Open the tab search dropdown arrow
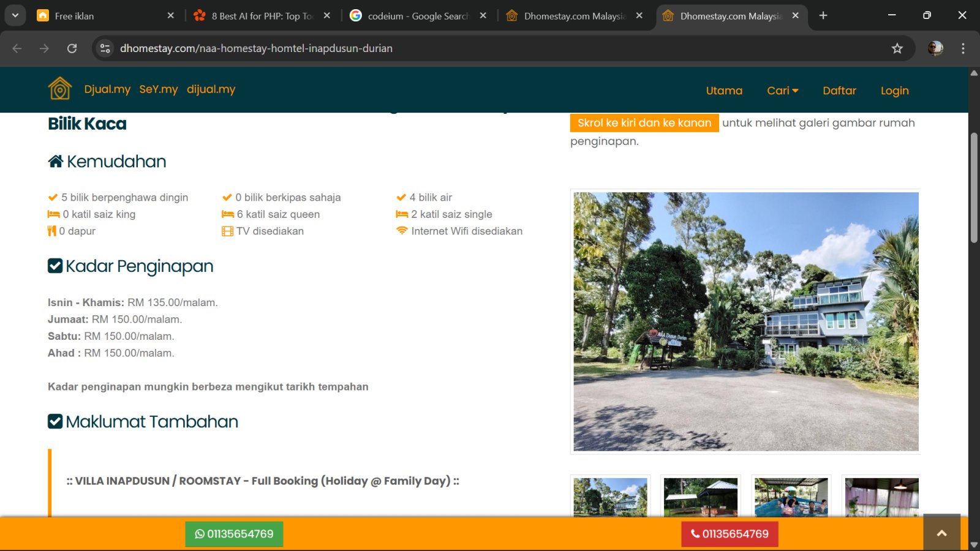This screenshot has width=980, height=551. pos(15,15)
